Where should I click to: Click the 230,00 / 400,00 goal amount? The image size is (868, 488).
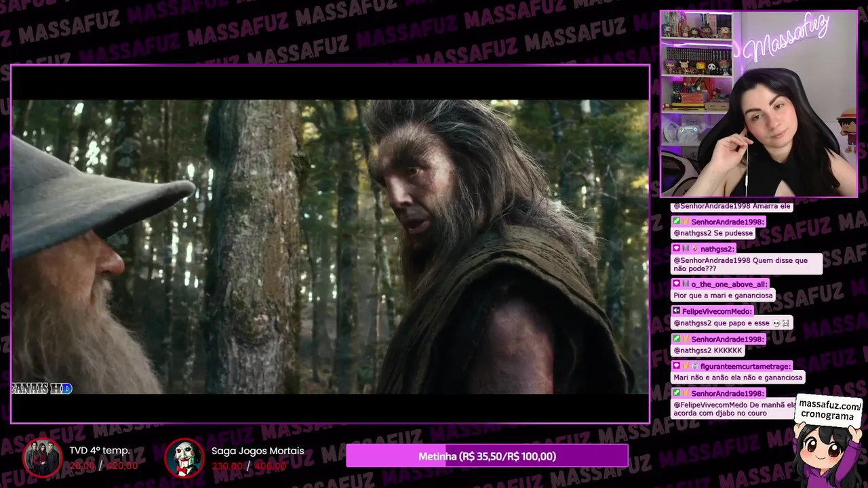248,466
